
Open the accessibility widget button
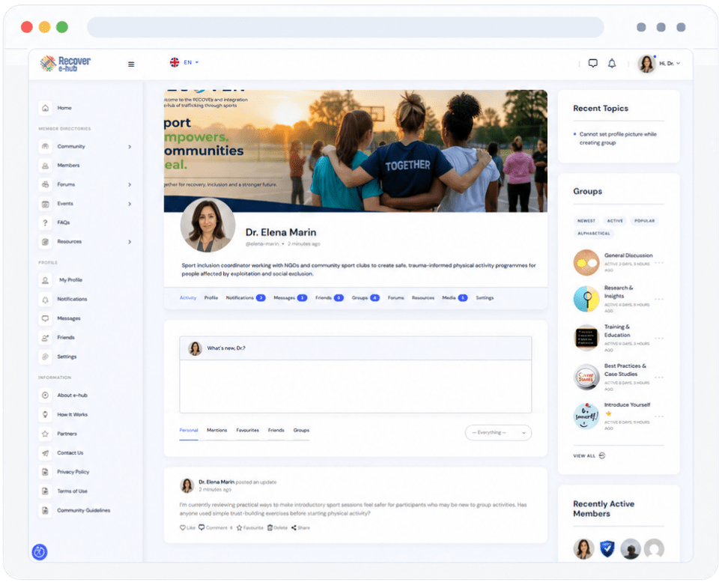[40, 552]
